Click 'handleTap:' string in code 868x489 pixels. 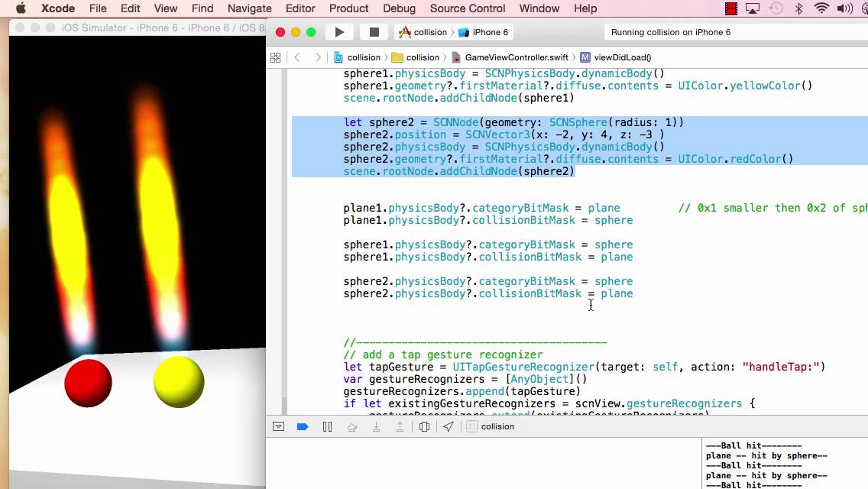[x=781, y=367]
